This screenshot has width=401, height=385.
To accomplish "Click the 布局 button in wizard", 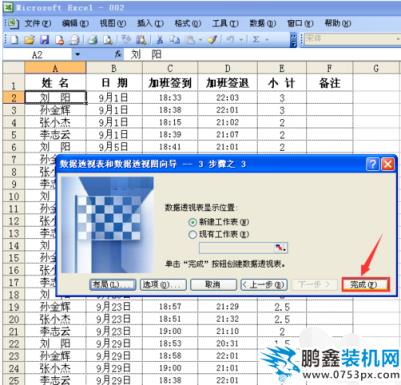I will (x=113, y=285).
